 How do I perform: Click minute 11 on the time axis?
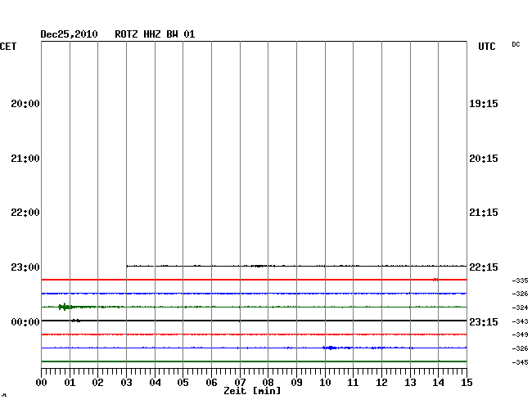pyautogui.click(x=354, y=383)
